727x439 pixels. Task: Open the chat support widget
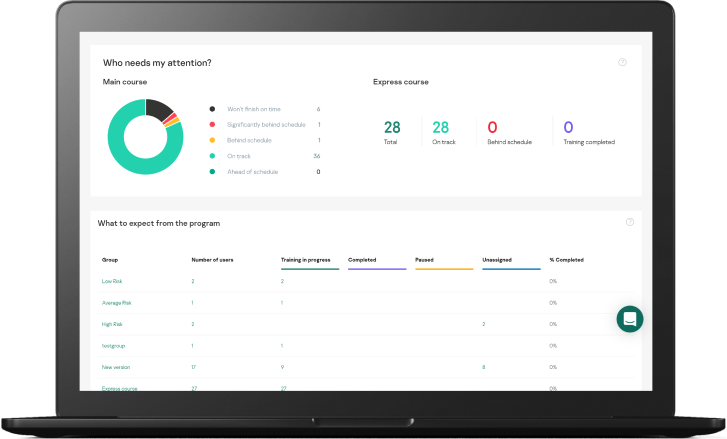click(x=630, y=319)
